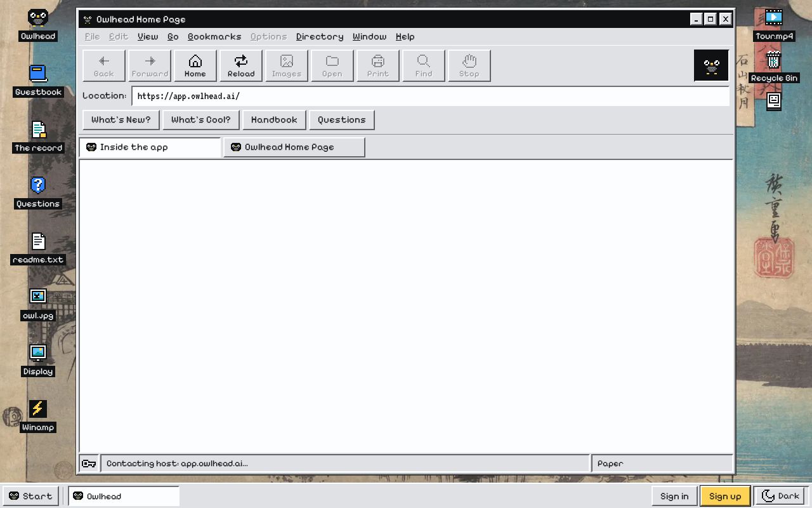The width and height of the screenshot is (812, 508).
Task: Select the Tour.mp4 video icon
Action: click(774, 17)
